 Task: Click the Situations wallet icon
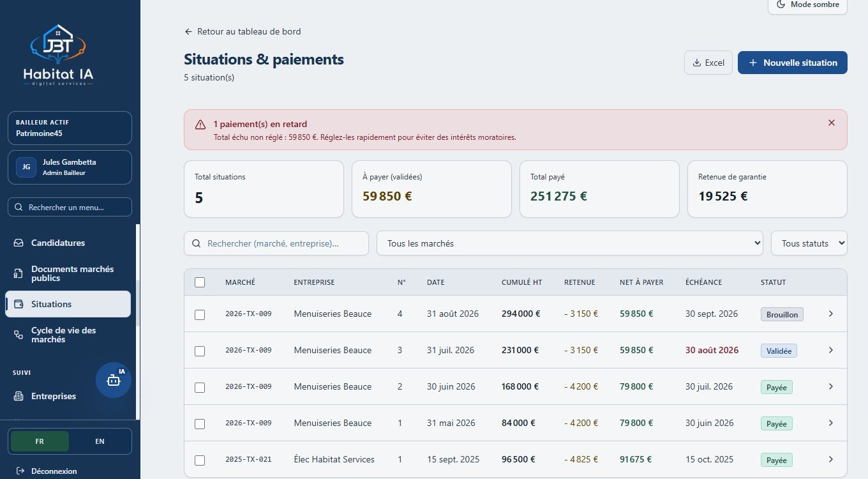[19, 304]
